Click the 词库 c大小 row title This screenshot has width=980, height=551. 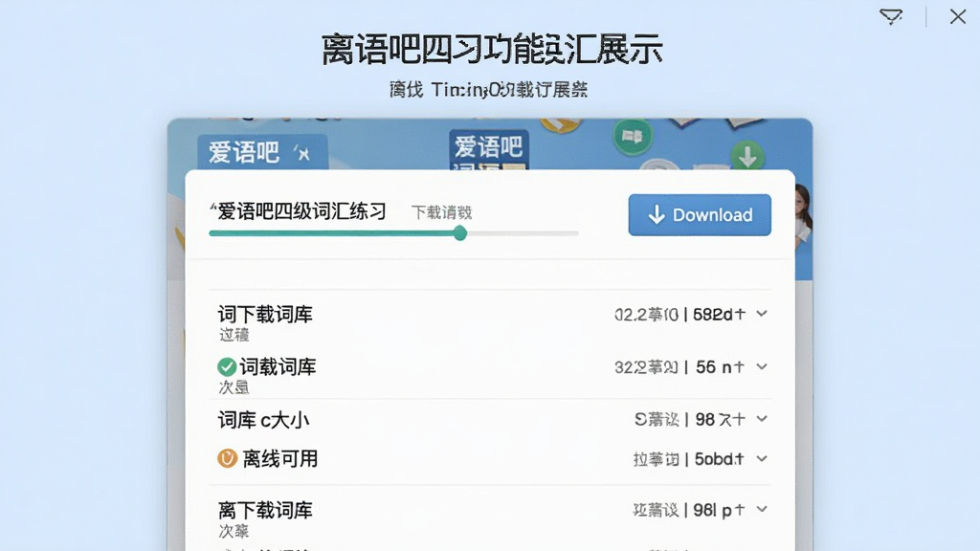click(x=263, y=420)
